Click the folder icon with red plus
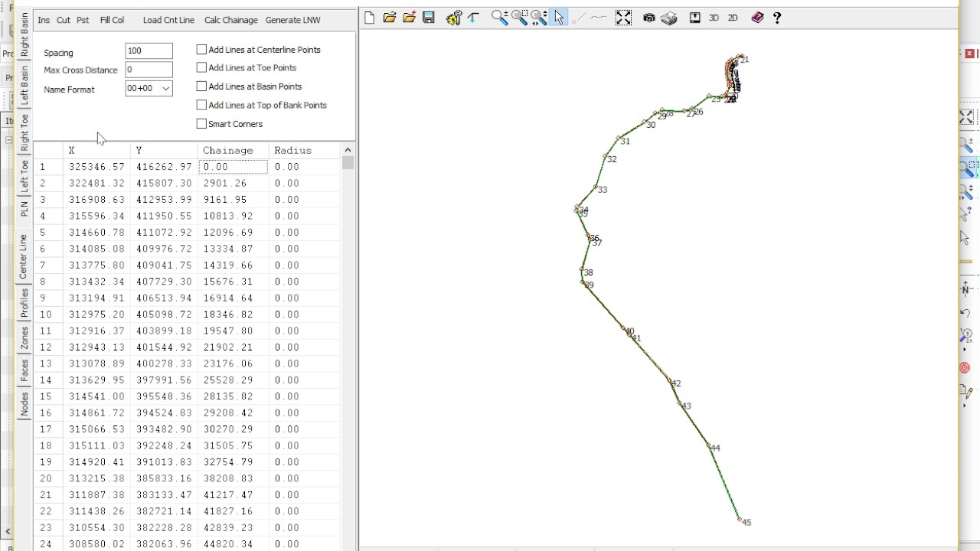 (409, 18)
